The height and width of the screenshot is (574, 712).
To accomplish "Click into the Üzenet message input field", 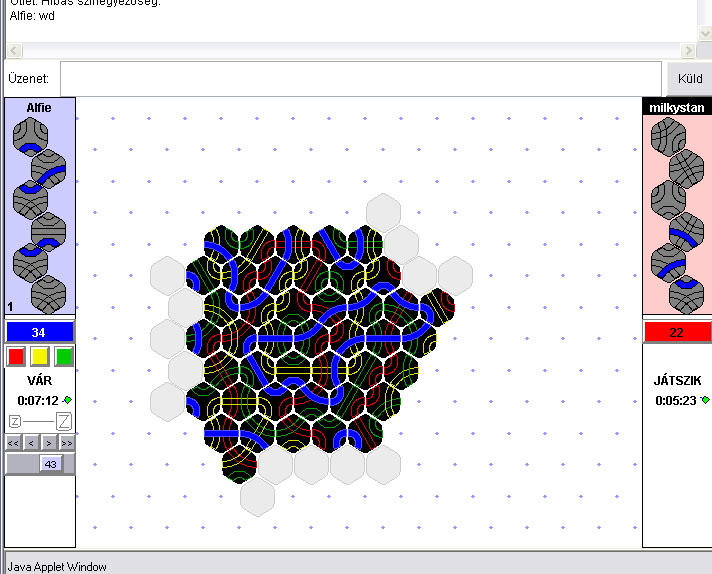I will tap(360, 78).
